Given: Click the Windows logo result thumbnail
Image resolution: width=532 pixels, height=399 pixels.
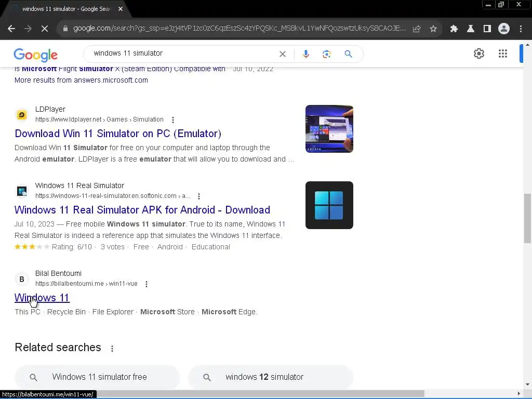Looking at the screenshot, I should coord(329,205).
